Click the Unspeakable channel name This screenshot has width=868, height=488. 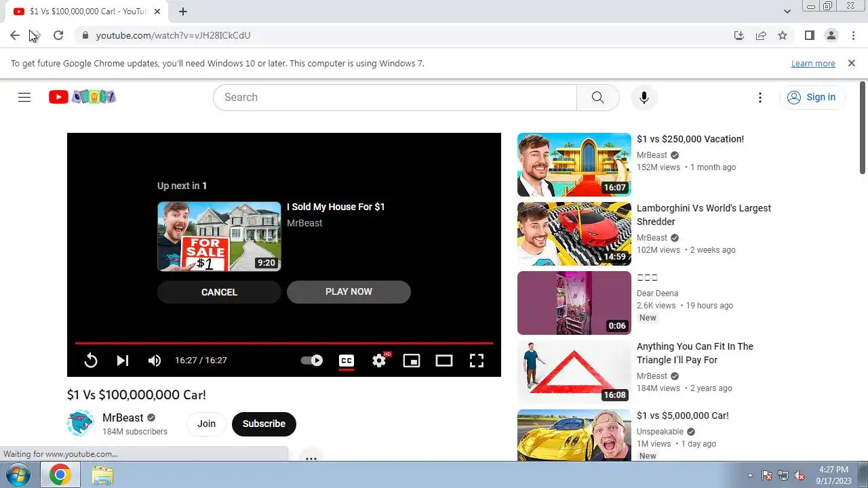[x=660, y=432]
